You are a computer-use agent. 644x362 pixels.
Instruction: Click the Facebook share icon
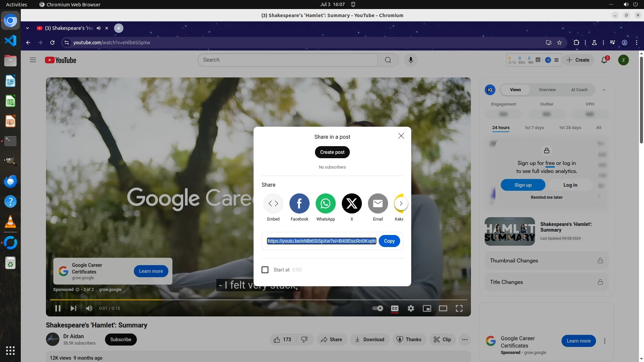299,203
